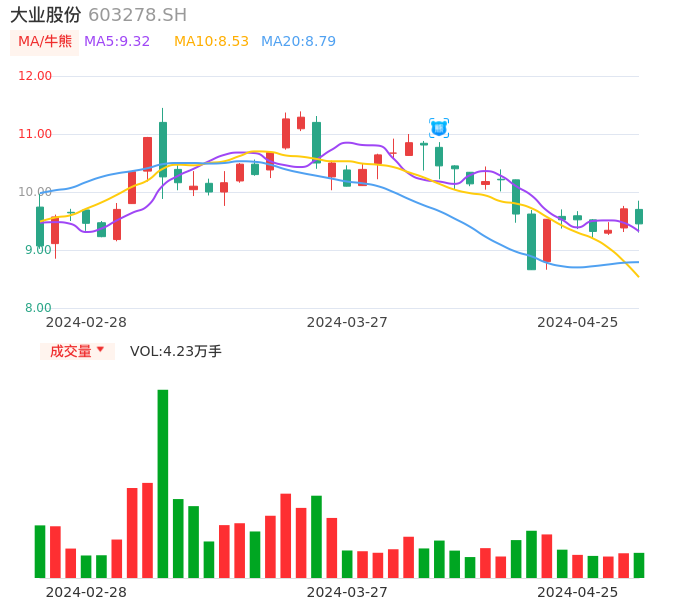The height and width of the screenshot is (606, 686).
Task: Click the 2024-02-28 date label under volume chart
Action: pyautogui.click(x=87, y=592)
